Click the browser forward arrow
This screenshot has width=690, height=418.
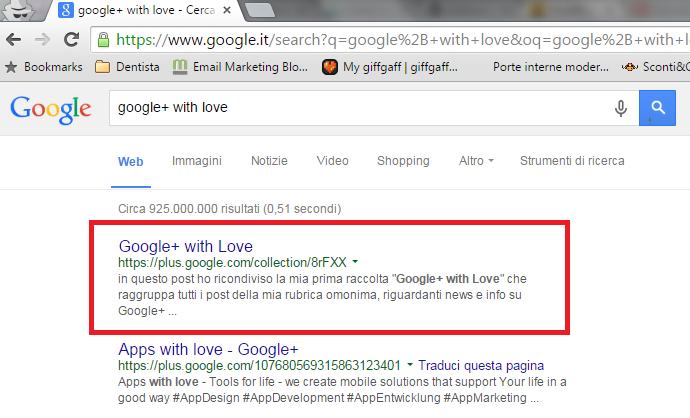pos(42,40)
